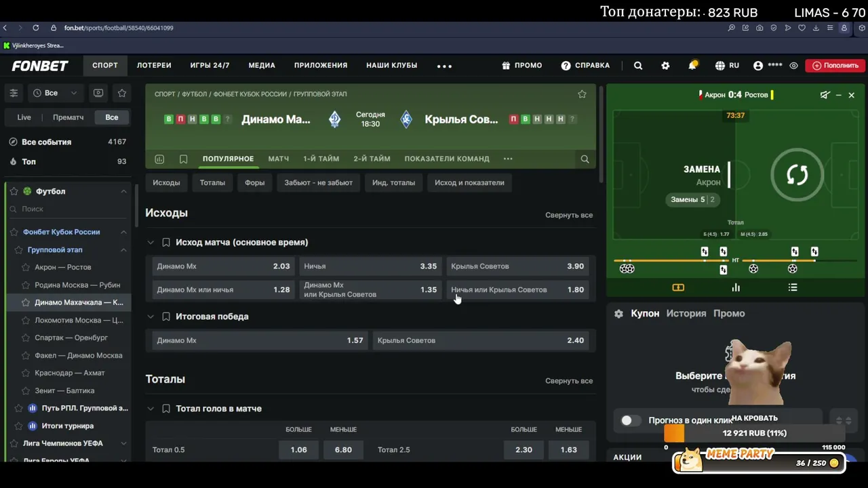868x488 pixels.
Task: Mute the match tracker sound
Action: pyautogui.click(x=825, y=95)
